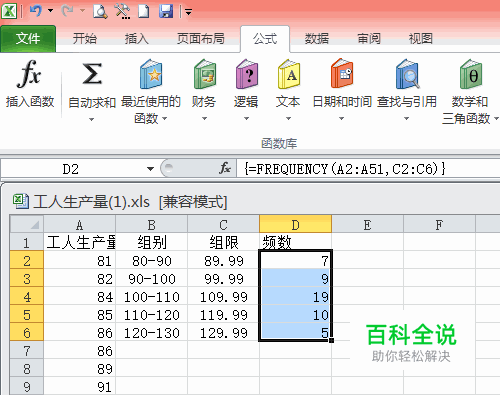Open print preview from quick access toolbar

click(x=100, y=11)
